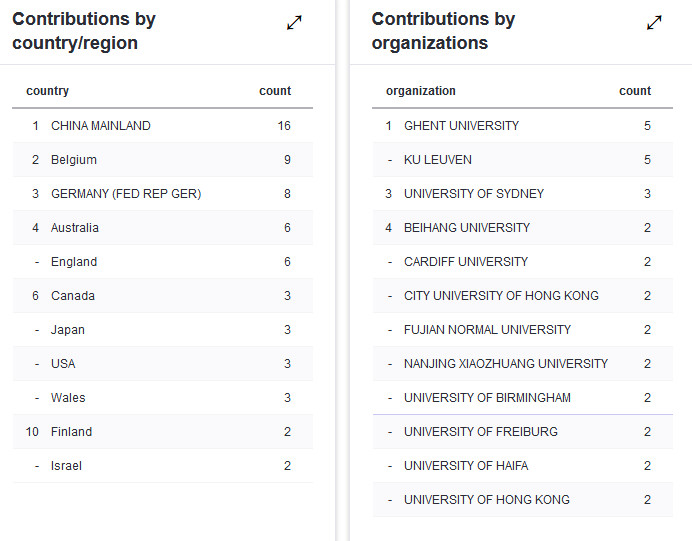
Task: Sort organizations by the count header
Action: tap(635, 91)
